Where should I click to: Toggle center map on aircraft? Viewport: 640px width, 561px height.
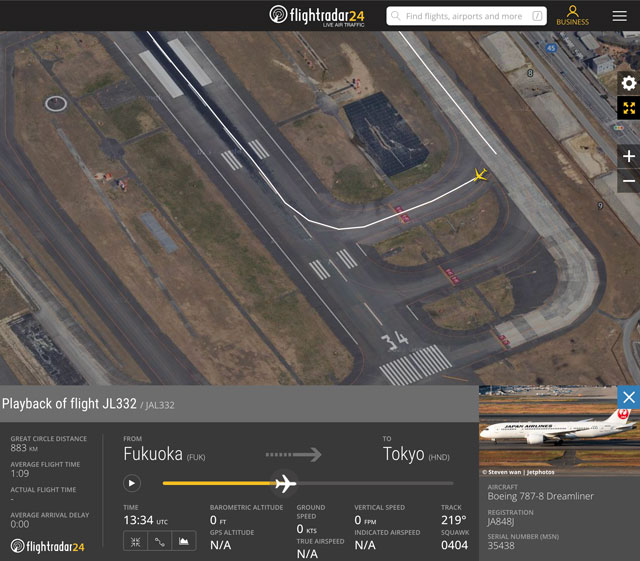pyautogui.click(x=135, y=541)
